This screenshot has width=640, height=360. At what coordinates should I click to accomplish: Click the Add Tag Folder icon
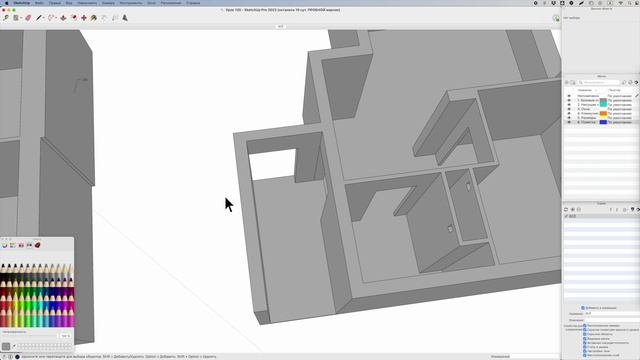(573, 82)
